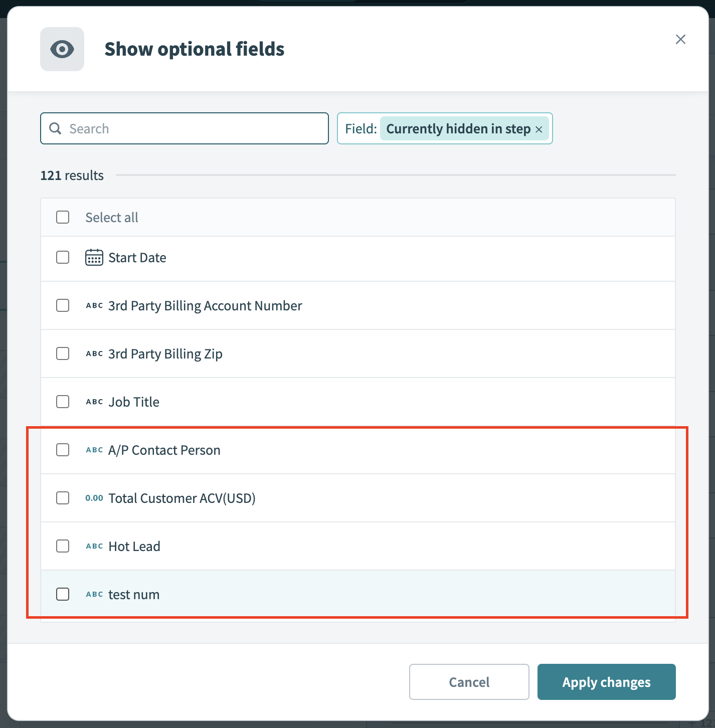Image resolution: width=715 pixels, height=728 pixels.
Task: Remove the Currently hidden in step filter
Action: click(540, 129)
